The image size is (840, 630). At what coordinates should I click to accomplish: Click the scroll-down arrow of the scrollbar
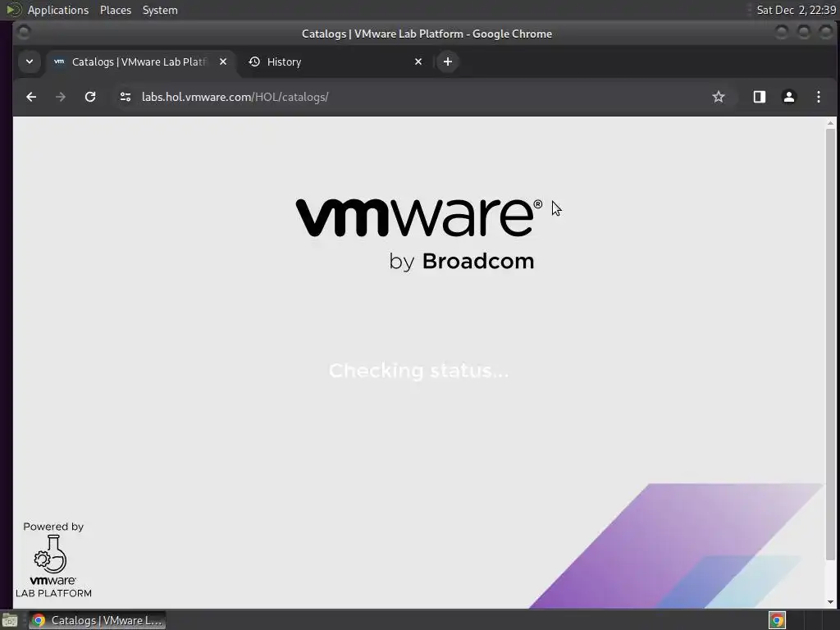click(830, 602)
